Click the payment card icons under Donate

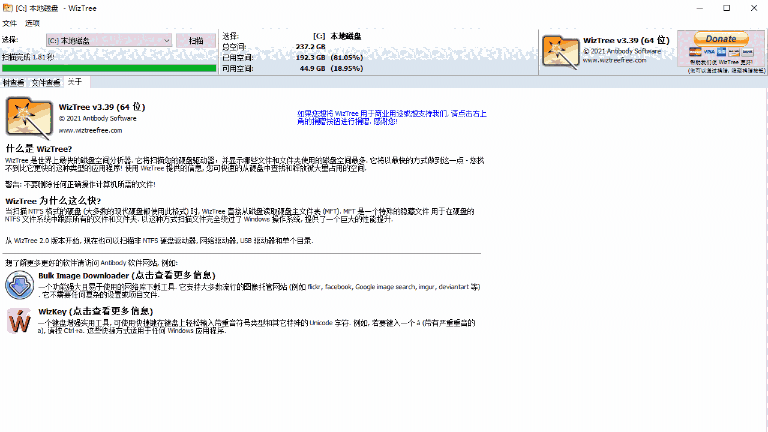[x=721, y=52]
